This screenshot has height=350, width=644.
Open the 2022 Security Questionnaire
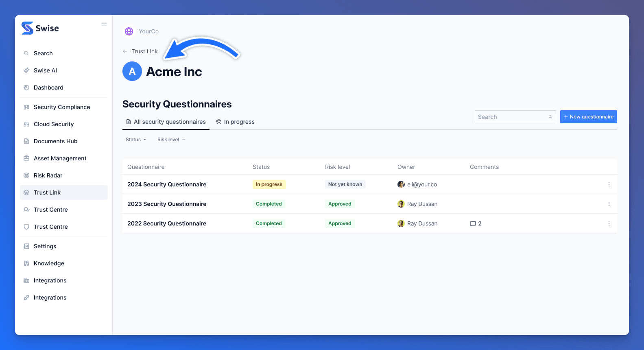click(x=167, y=223)
